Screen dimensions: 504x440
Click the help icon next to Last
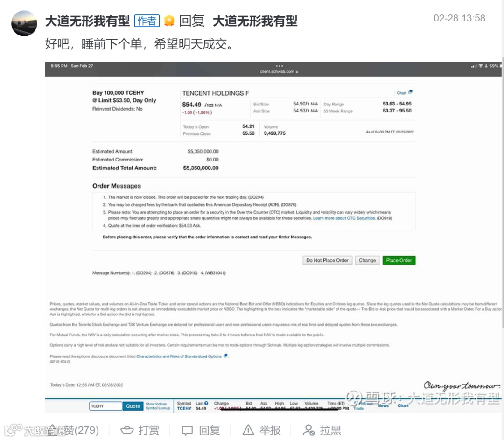coord(206,403)
